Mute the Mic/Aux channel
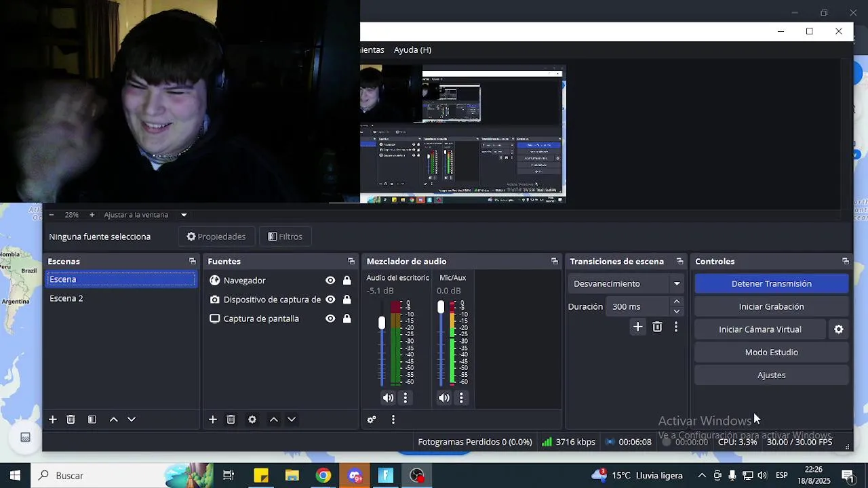The width and height of the screenshot is (868, 488). [x=443, y=398]
